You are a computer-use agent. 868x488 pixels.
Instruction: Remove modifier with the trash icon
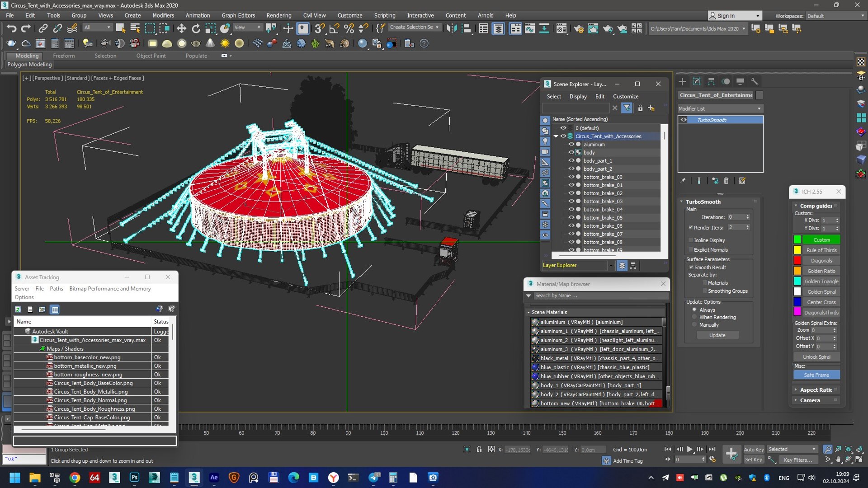coord(726,181)
